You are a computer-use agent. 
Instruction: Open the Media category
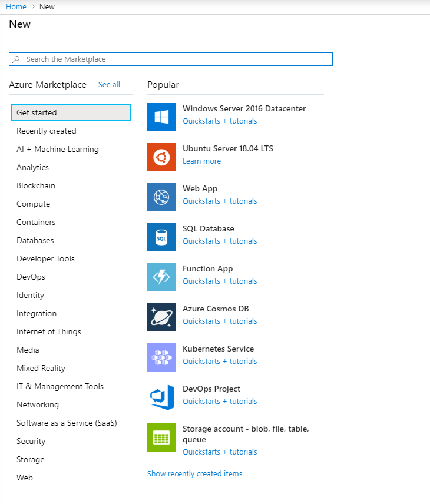coord(28,350)
